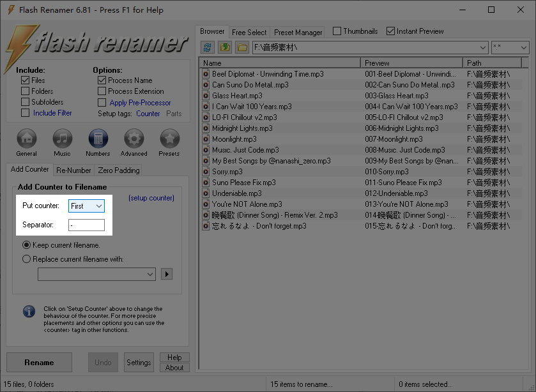Click the go up one folder icon
This screenshot has height=392, width=536.
(225, 47)
